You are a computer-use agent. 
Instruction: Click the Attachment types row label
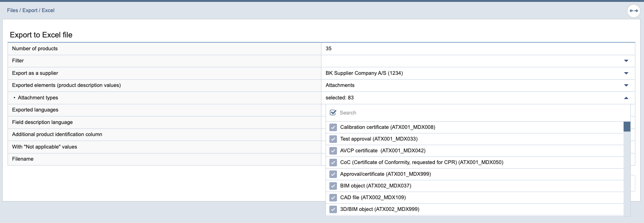38,98
